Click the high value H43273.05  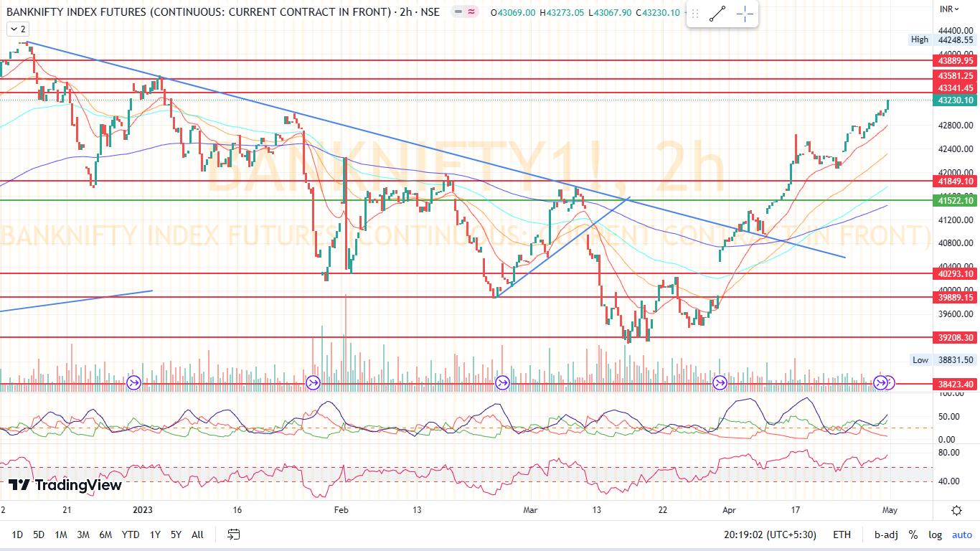point(563,12)
